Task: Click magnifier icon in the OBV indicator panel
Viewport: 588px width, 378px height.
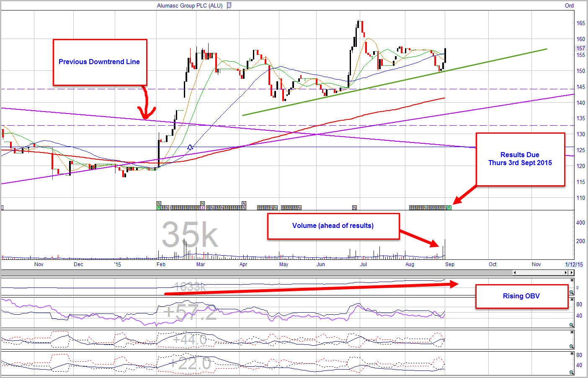Action: [x=572, y=292]
